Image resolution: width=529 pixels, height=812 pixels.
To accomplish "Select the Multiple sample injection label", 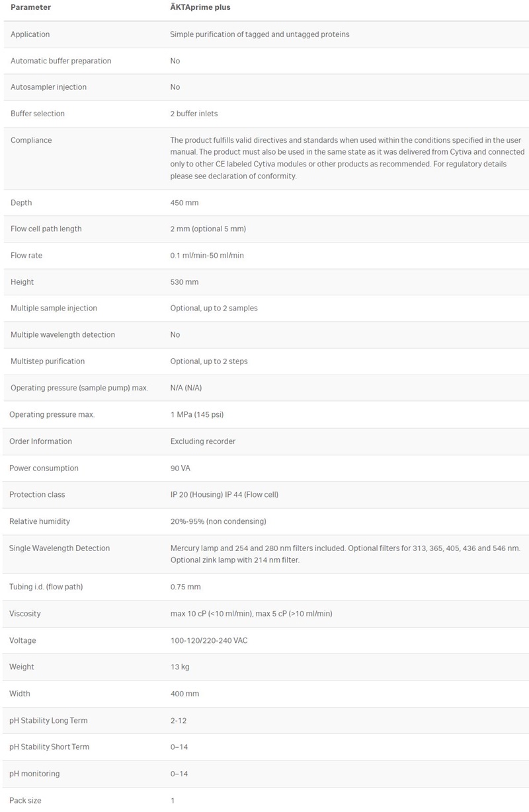I will (x=54, y=309).
